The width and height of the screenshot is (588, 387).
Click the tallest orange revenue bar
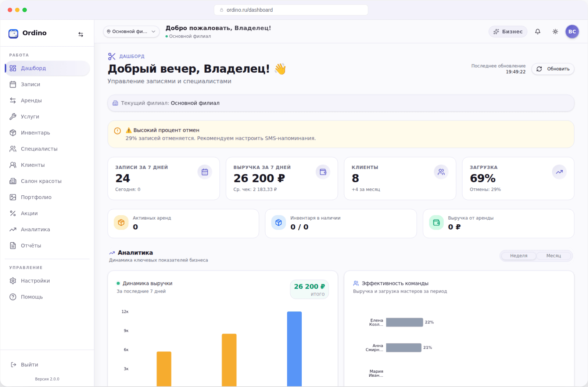[229, 360]
